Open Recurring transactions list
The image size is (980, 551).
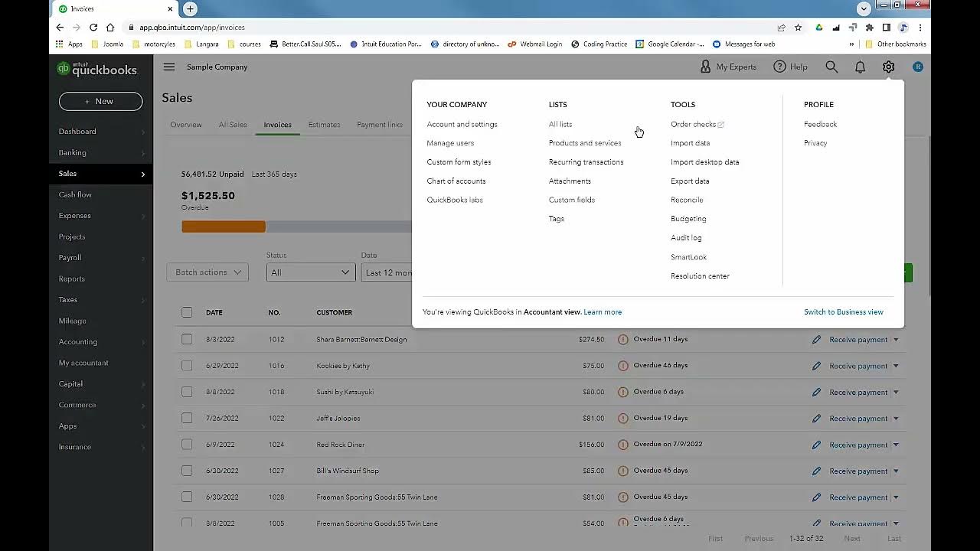coord(586,162)
